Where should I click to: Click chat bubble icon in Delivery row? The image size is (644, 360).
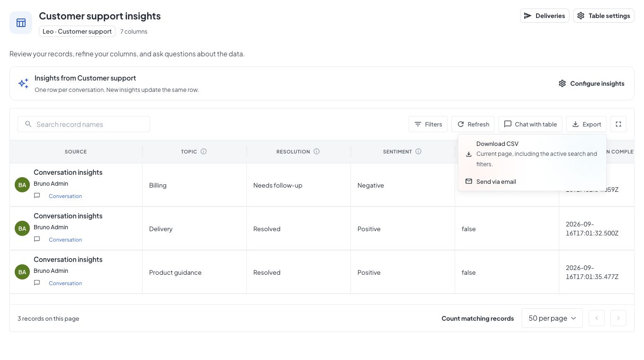pyautogui.click(x=37, y=239)
